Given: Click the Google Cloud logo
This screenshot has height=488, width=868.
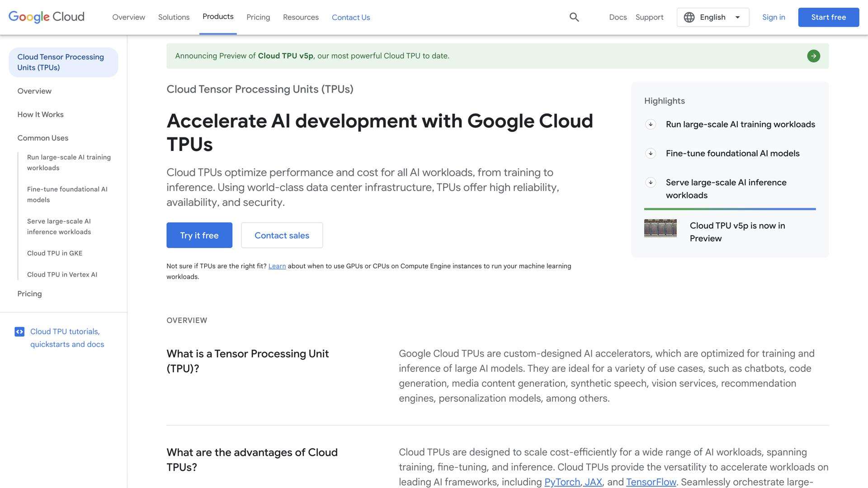Looking at the screenshot, I should pos(46,17).
